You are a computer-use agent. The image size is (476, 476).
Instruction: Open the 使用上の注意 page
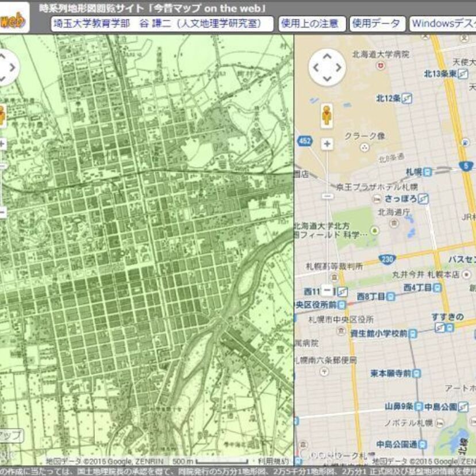pos(312,24)
